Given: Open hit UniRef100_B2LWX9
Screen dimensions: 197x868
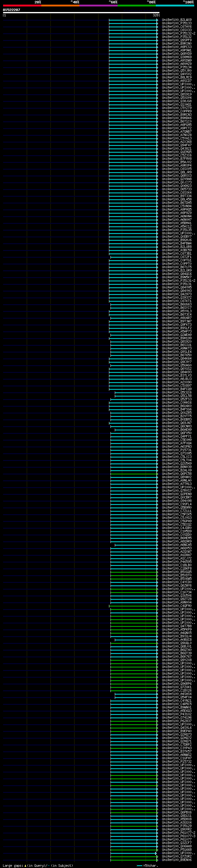Looking at the screenshot, I should click(x=176, y=20).
